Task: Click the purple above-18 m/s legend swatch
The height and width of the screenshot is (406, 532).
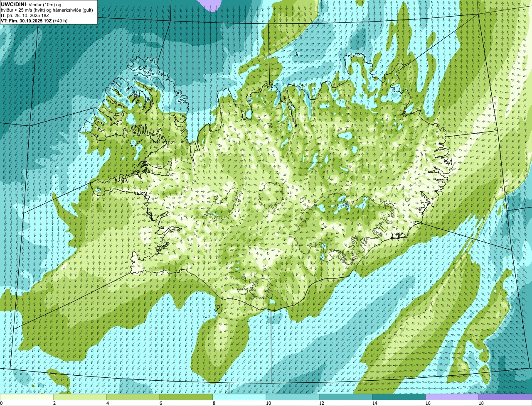Action: click(x=505, y=397)
